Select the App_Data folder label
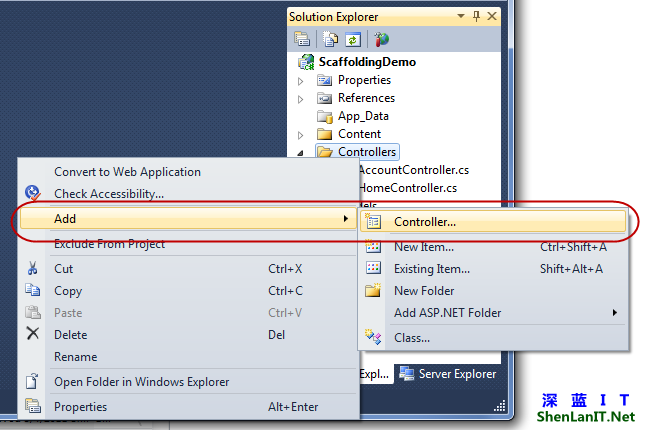Screen dimensions: 646x430 coord(363,117)
